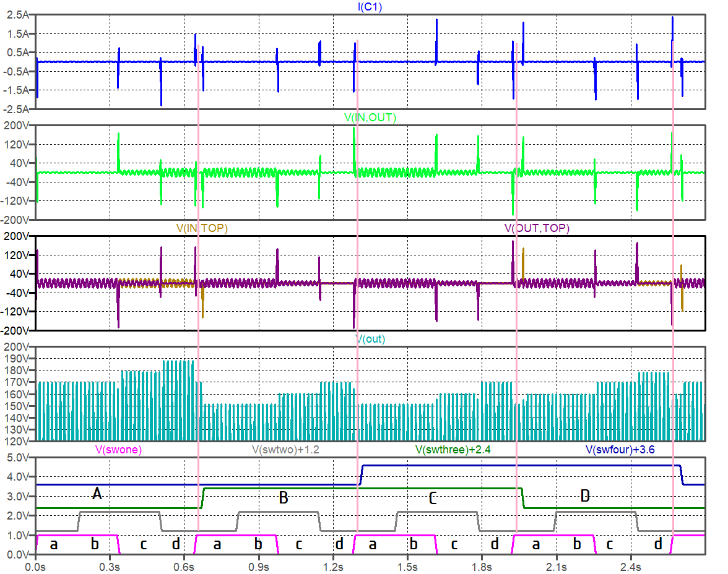This screenshot has width=728, height=574.
Task: Click the 1.8s time axis label
Action: [x=482, y=567]
